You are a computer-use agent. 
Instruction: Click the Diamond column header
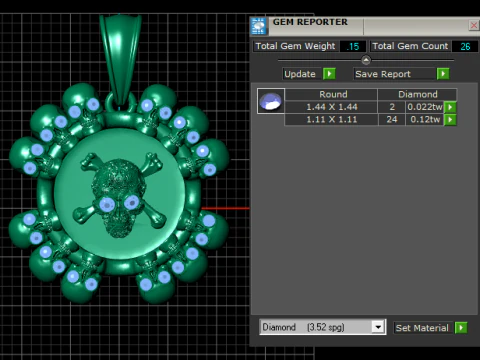click(x=417, y=94)
